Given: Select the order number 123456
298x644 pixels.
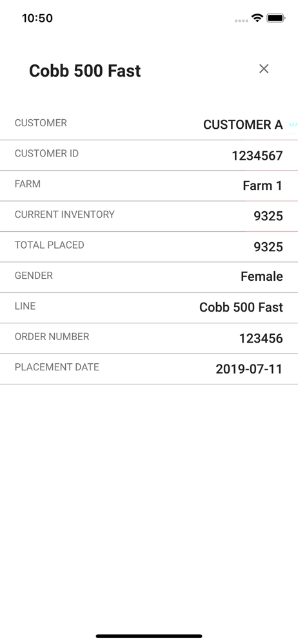Looking at the screenshot, I should point(261,338).
